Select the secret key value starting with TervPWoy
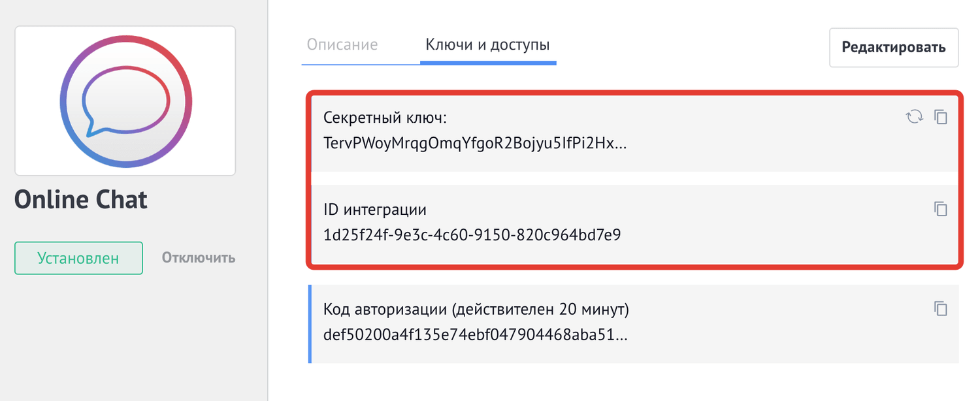 (475, 143)
